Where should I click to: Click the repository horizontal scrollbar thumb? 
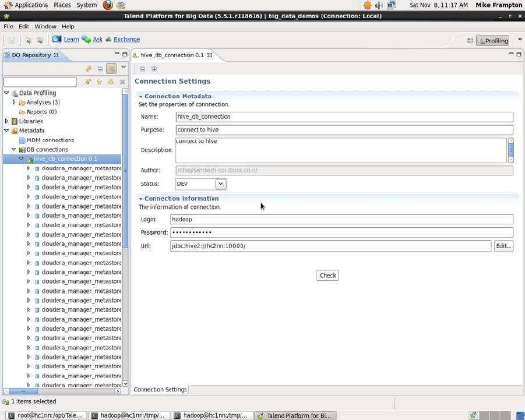pos(23,391)
